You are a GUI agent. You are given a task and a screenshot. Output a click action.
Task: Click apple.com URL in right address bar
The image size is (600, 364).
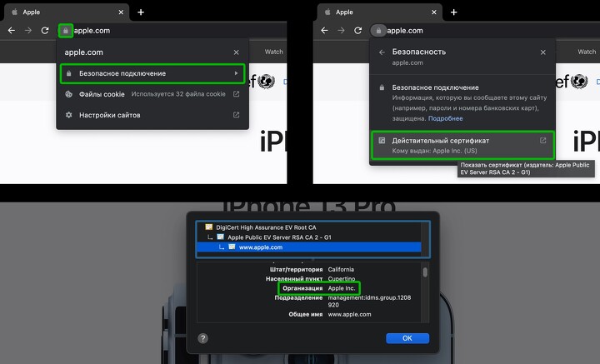[x=405, y=31]
